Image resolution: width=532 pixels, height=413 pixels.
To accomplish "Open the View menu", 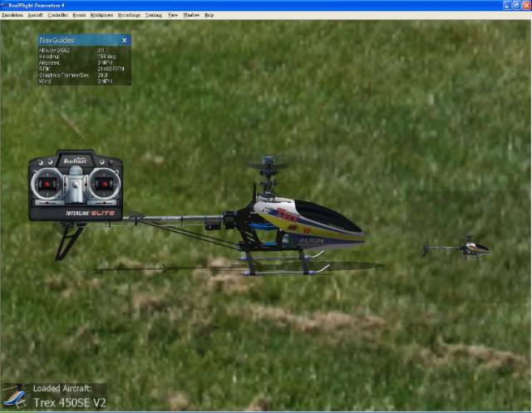I will [x=173, y=15].
